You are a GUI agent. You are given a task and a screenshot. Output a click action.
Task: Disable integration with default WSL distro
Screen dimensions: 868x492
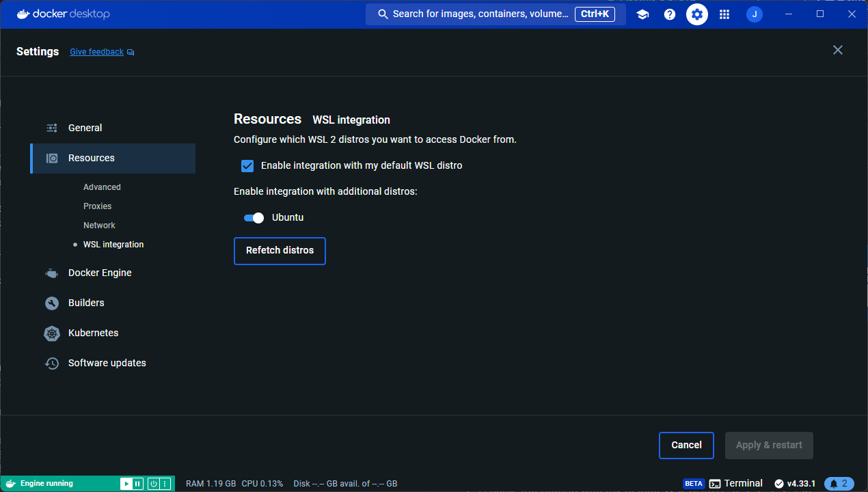247,165
